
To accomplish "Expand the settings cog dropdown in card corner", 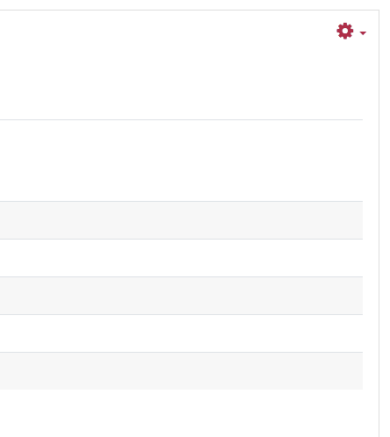I will click(x=351, y=31).
